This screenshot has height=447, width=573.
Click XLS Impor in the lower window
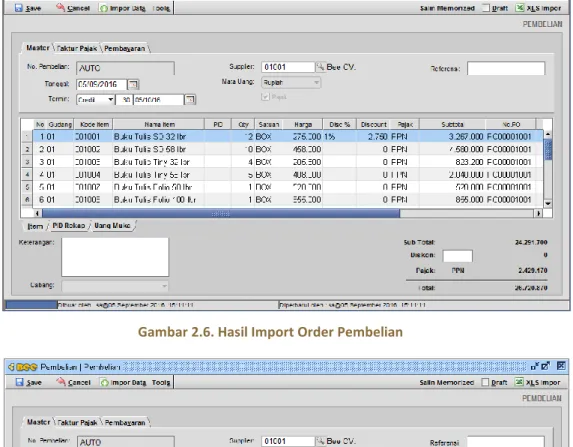(x=538, y=382)
